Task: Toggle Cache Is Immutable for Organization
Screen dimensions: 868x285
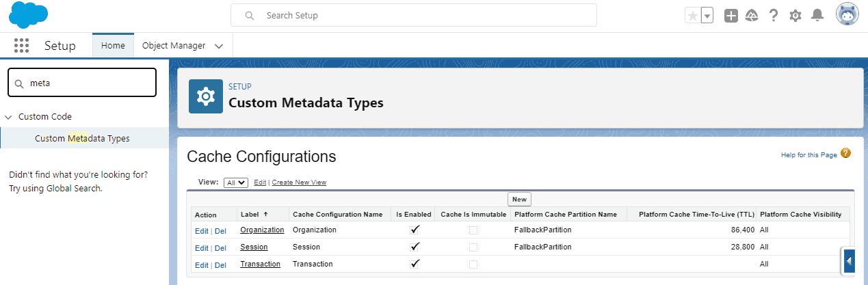Action: (473, 230)
